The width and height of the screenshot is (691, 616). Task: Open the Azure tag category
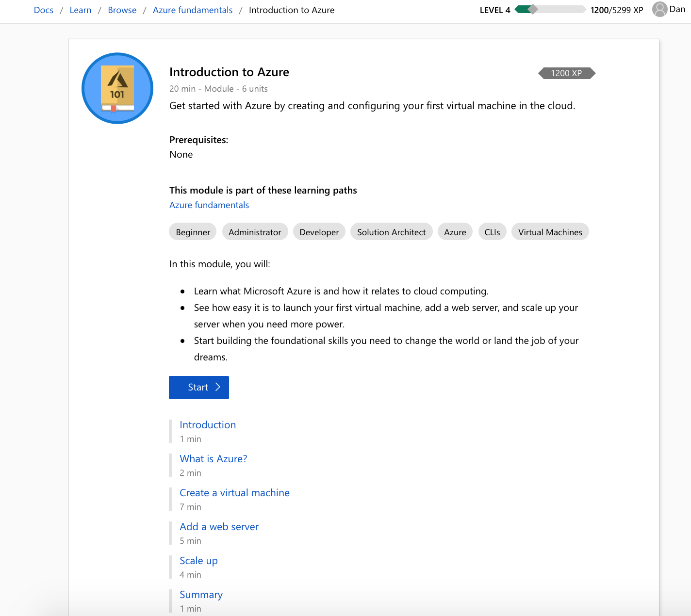[x=455, y=232]
